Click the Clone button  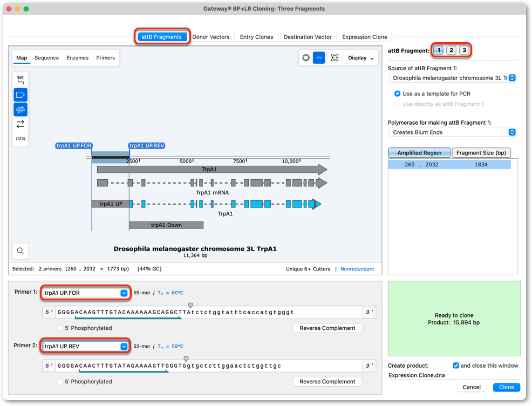click(x=506, y=387)
